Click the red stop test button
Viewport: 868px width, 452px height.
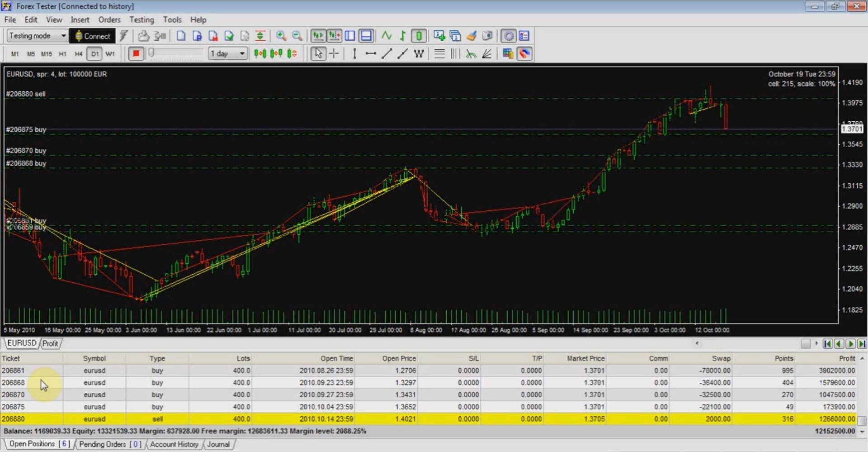coord(136,53)
